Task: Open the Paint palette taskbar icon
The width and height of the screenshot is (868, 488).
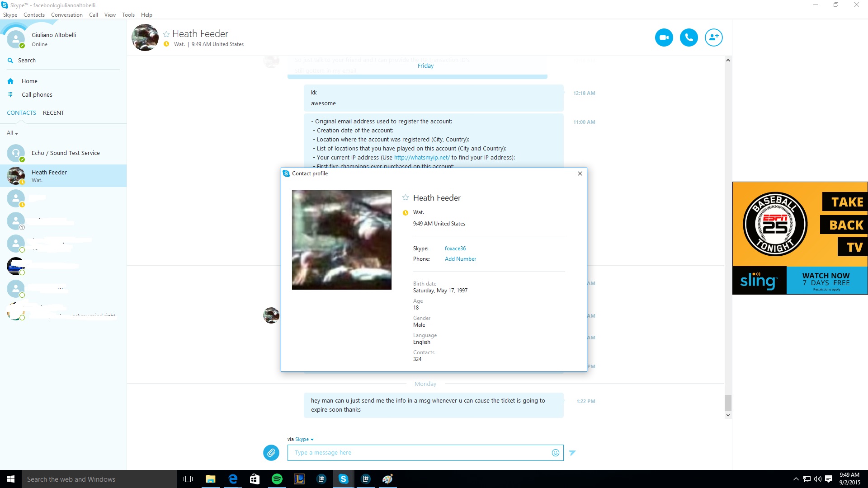Action: tap(387, 479)
